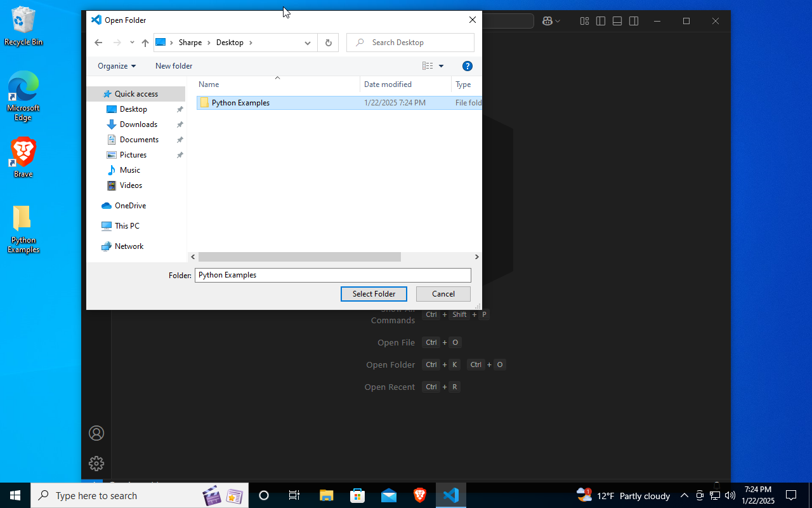Expand address bar previous locations dropdown
This screenshot has height=508, width=812.
pyautogui.click(x=308, y=43)
